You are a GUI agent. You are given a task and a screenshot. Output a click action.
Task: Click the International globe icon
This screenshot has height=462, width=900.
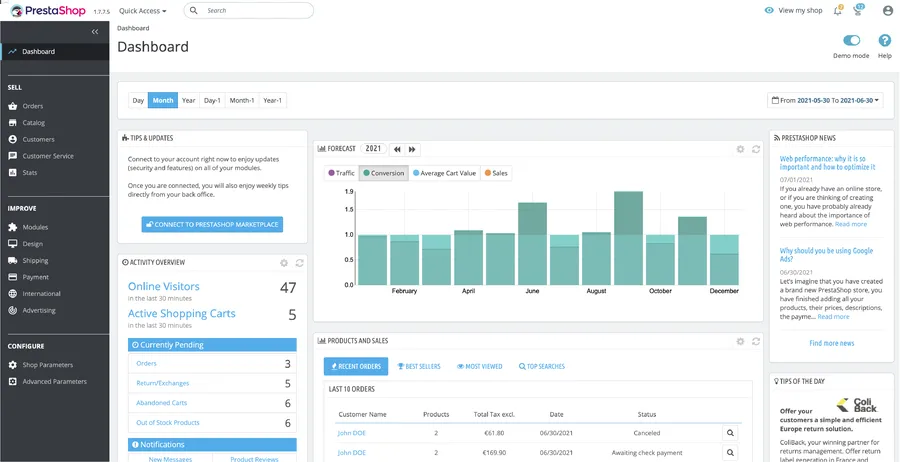coord(13,294)
